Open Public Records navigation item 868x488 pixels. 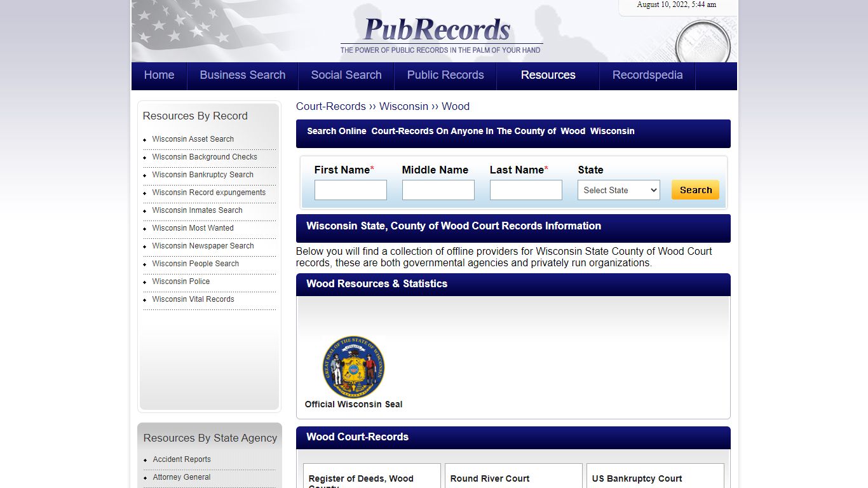coord(445,75)
